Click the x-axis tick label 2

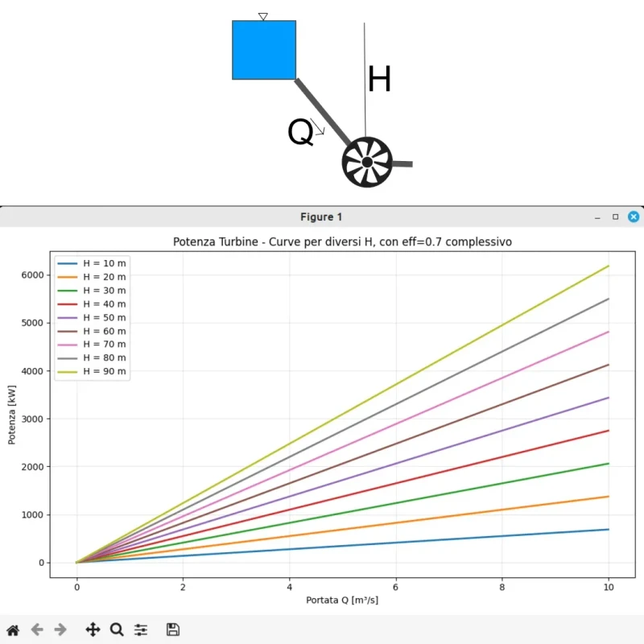[183, 588]
